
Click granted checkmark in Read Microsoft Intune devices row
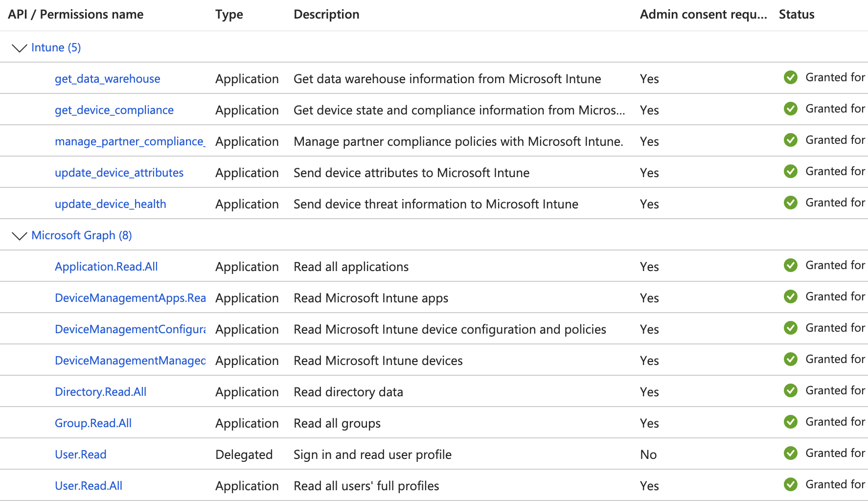pyautogui.click(x=791, y=359)
